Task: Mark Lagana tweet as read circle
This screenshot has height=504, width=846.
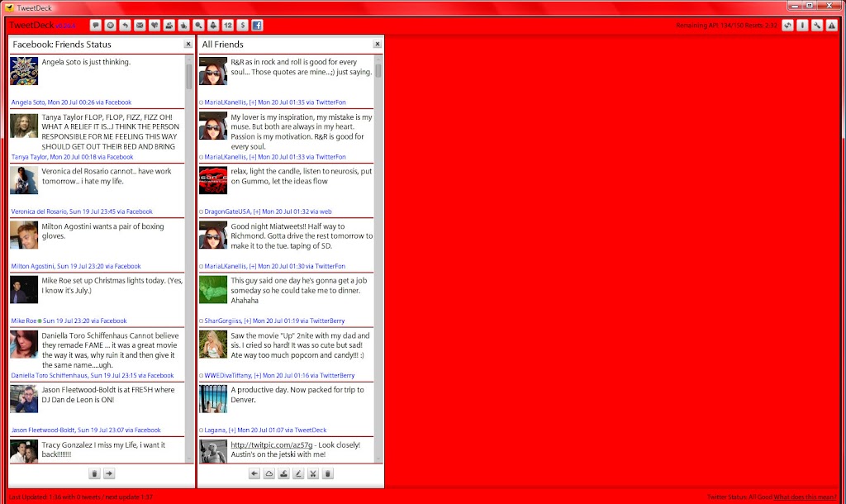Action: click(x=202, y=430)
